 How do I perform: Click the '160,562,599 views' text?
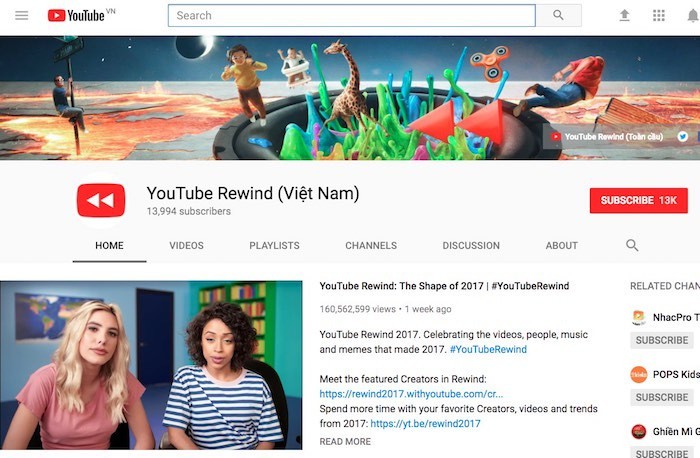tap(358, 309)
